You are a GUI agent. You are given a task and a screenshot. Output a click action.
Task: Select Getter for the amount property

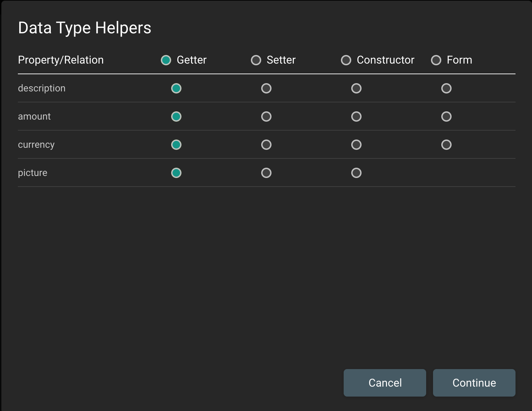pos(176,116)
